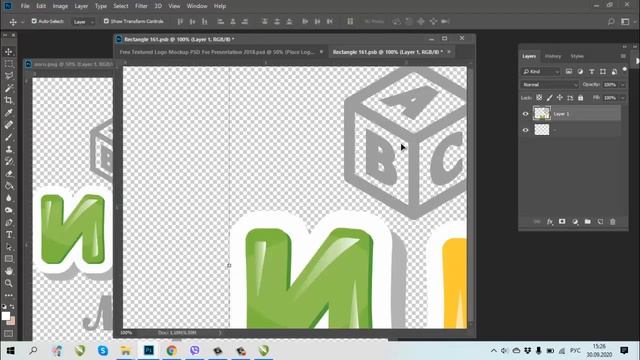Switch to the Styles tab
640x360 pixels.
pyautogui.click(x=577, y=56)
